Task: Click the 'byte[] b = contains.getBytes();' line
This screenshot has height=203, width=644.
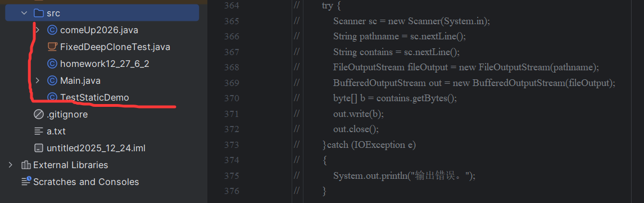Action: tap(394, 98)
